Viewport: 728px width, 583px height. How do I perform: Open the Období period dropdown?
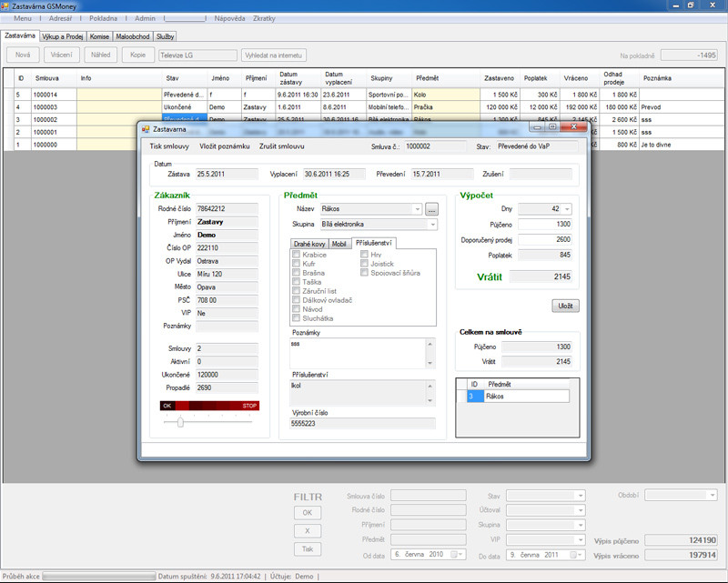tap(713, 496)
